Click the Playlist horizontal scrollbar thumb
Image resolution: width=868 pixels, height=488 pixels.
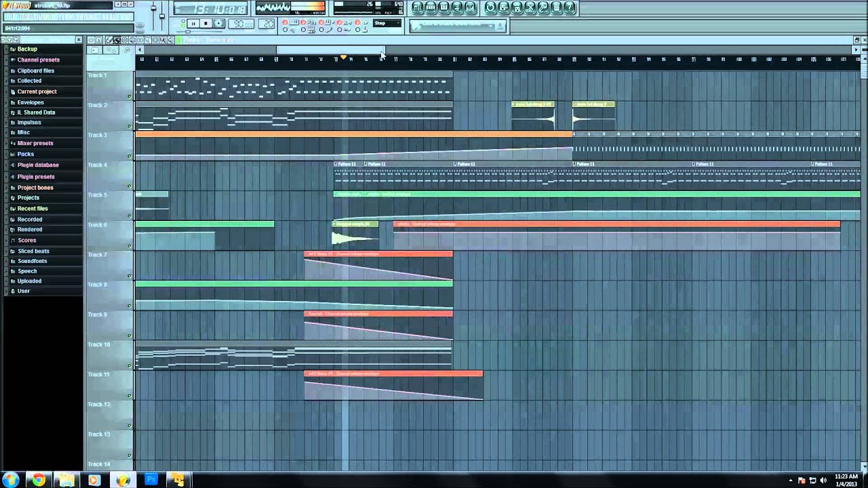pos(331,50)
